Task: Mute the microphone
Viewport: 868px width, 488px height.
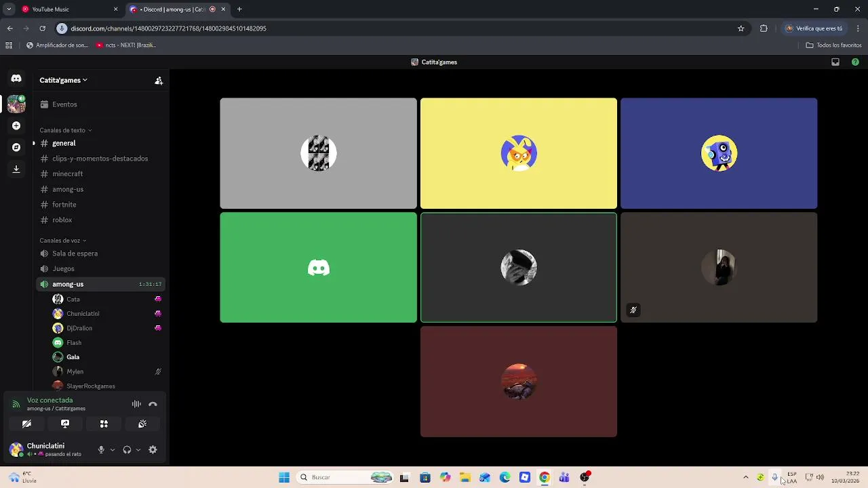Action: click(x=101, y=449)
